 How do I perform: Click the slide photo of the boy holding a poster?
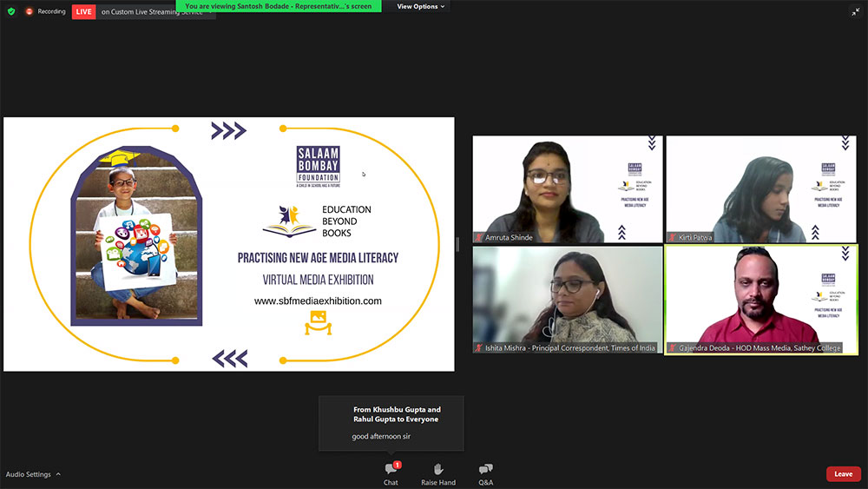136,236
